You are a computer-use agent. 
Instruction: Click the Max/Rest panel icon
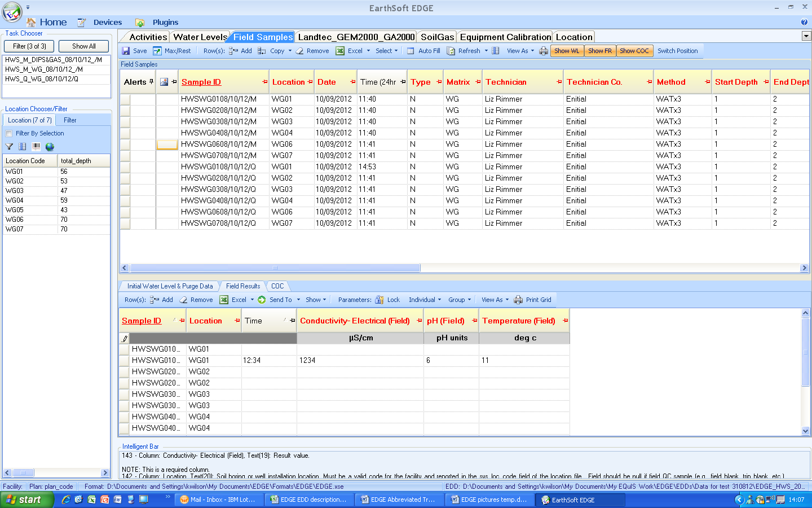pos(157,51)
